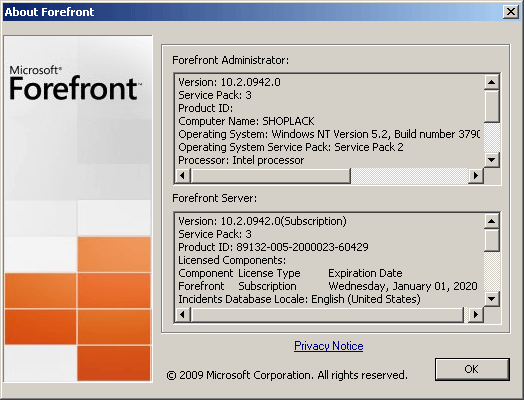The width and height of the screenshot is (524, 400).
Task: Close the About Forefront dialog
Action: coord(511,12)
